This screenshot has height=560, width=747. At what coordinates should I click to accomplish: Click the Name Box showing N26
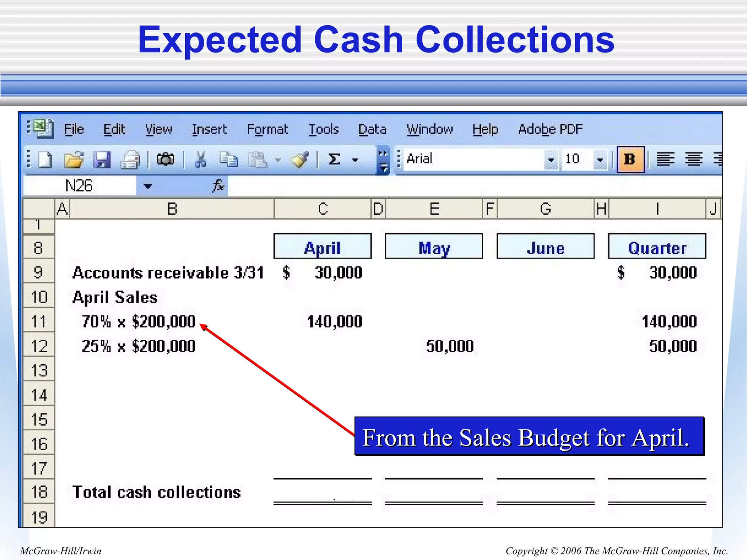[x=80, y=186]
